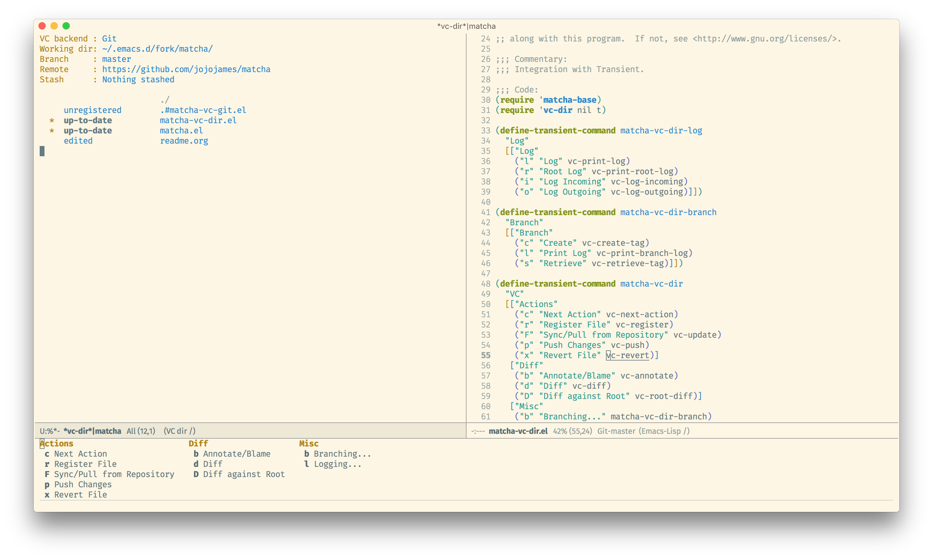Select the readme.org file entry
The height and width of the screenshot is (560, 933).
(x=184, y=141)
